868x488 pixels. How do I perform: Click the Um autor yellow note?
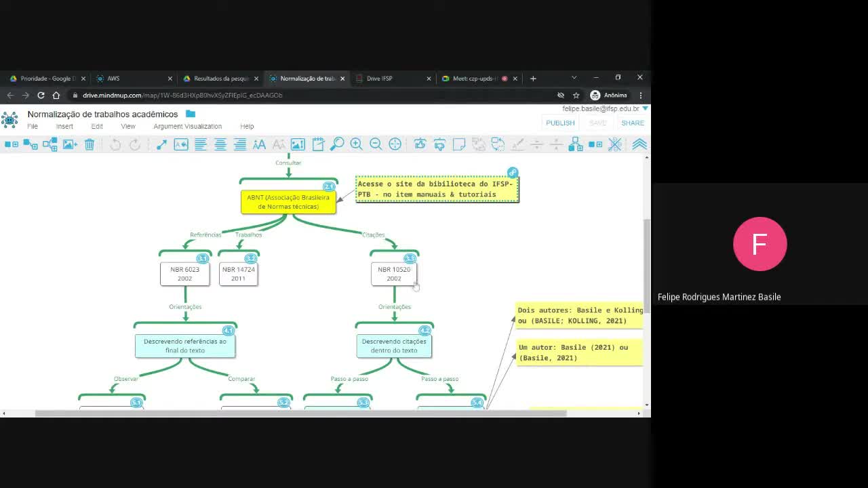[x=580, y=352]
